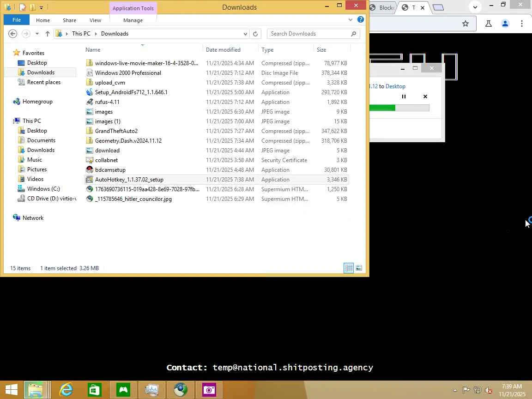This screenshot has width=532, height=399.
Task: Switch to the Home ribbon tab
Action: pyautogui.click(x=43, y=20)
